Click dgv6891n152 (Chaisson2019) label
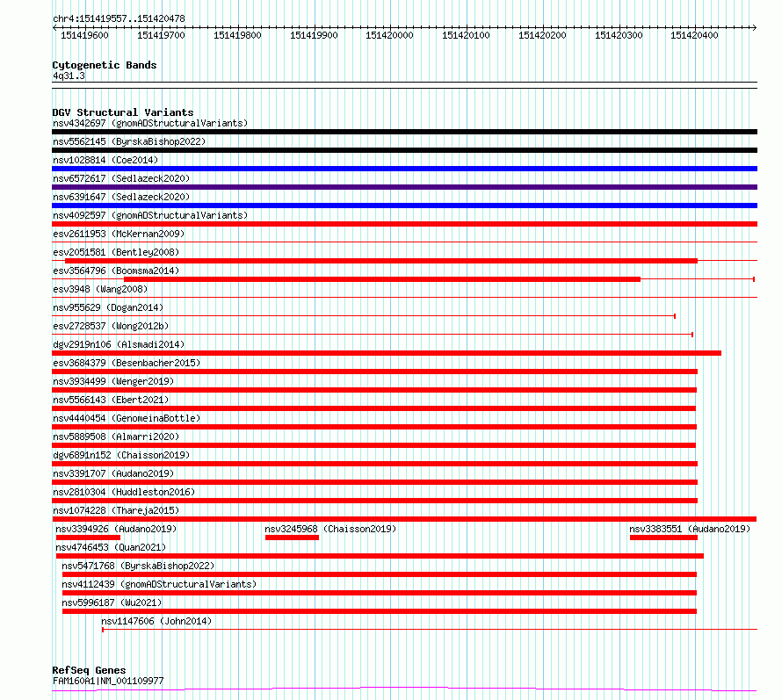The image size is (782, 700). pyautogui.click(x=121, y=455)
